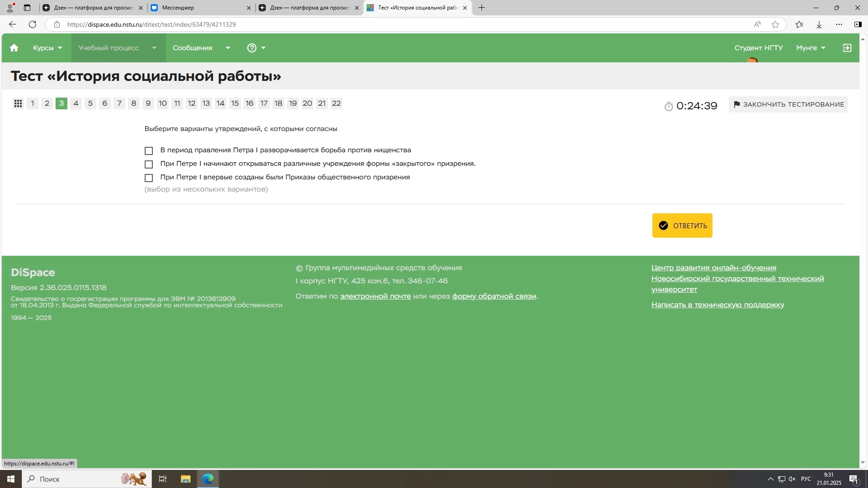
Task: Click the Windows search box
Action: tap(87, 479)
